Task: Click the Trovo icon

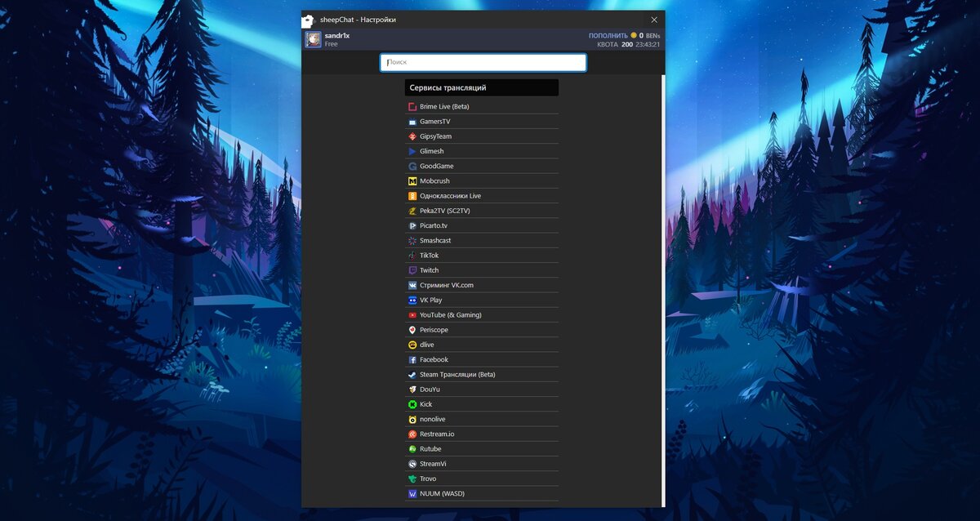Action: coord(412,479)
